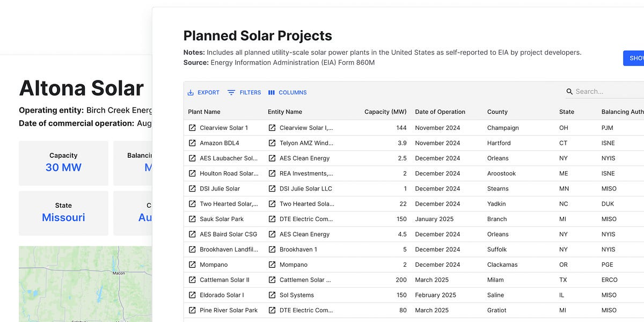Open the Sol Systems entity link icon

(272, 295)
